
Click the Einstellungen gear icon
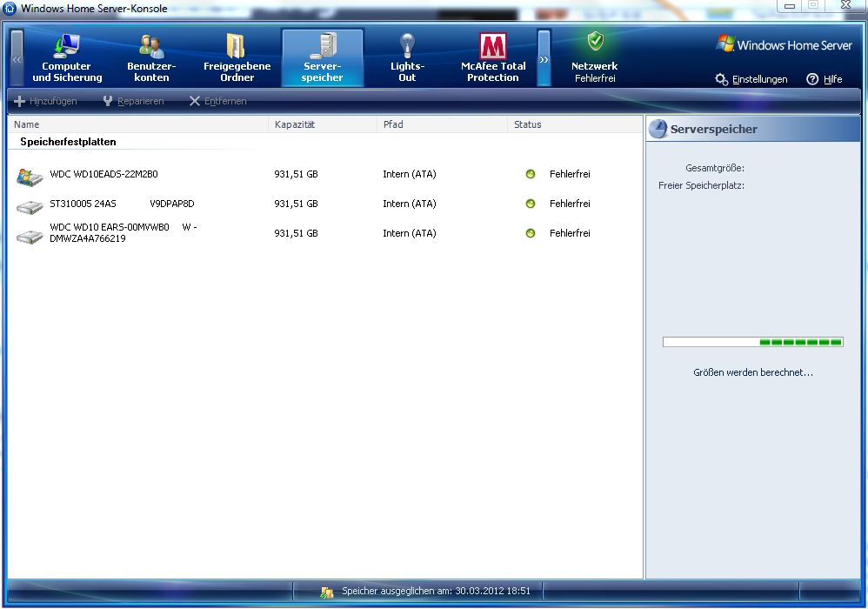pos(721,79)
